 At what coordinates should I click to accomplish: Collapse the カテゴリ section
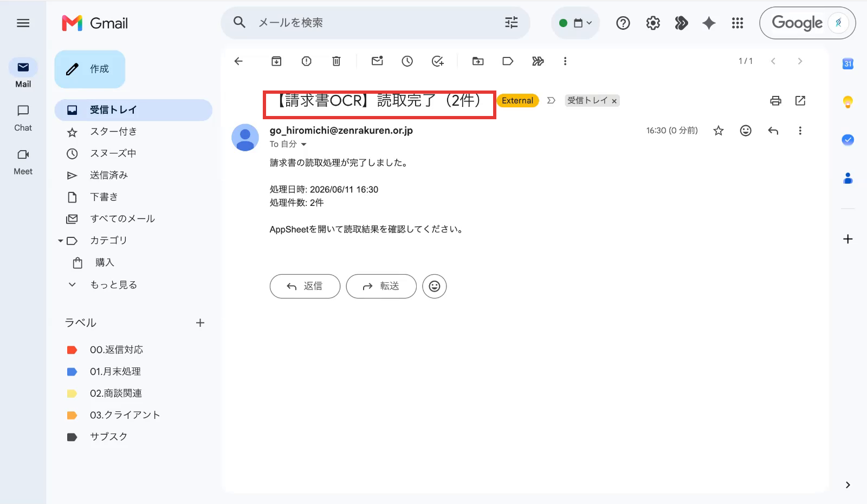[60, 241]
